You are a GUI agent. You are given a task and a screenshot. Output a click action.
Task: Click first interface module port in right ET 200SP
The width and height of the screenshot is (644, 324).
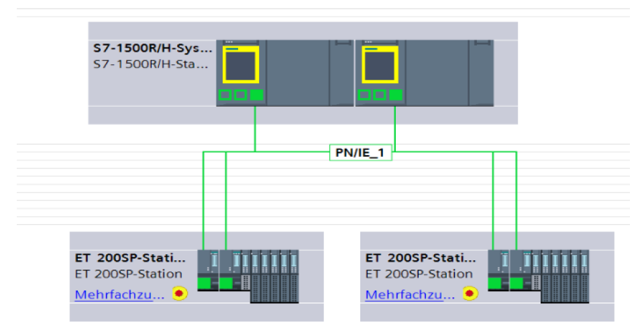494,283
